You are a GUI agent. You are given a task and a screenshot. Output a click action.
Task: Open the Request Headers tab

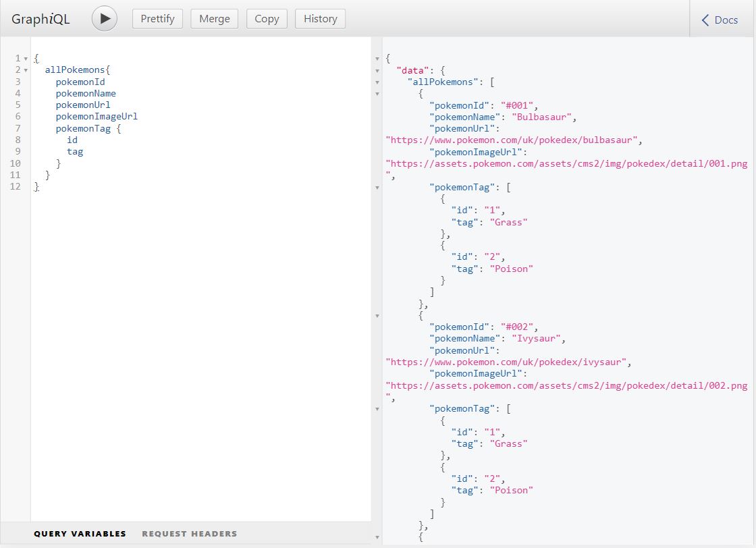point(190,534)
